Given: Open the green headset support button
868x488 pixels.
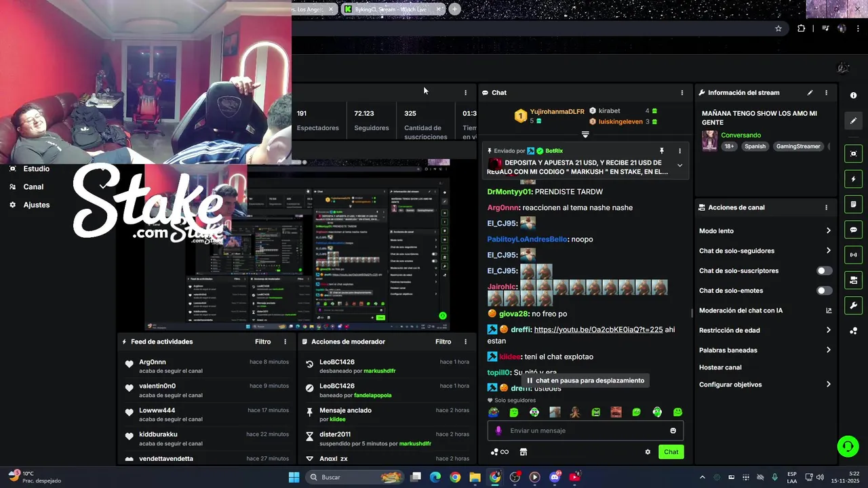Looking at the screenshot, I should 848,446.
